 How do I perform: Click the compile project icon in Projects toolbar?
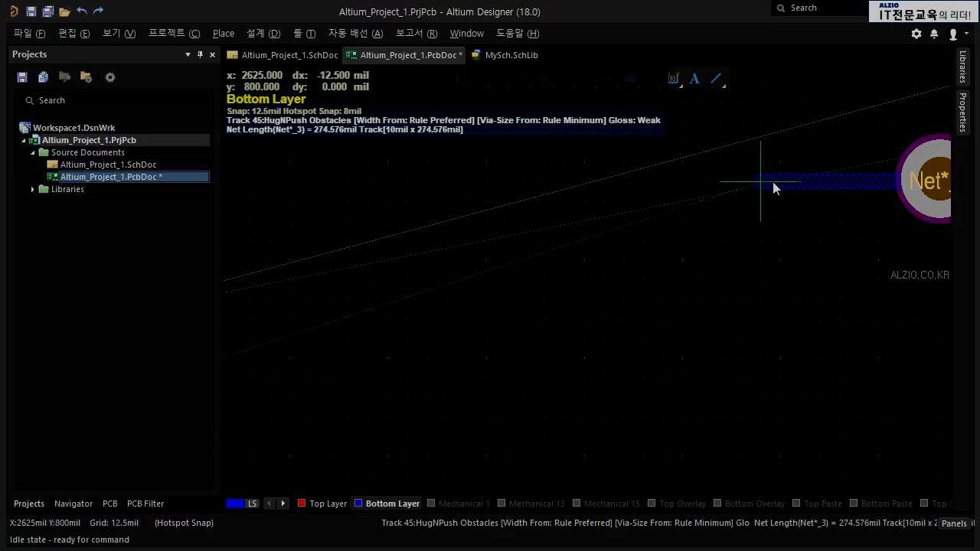point(64,77)
